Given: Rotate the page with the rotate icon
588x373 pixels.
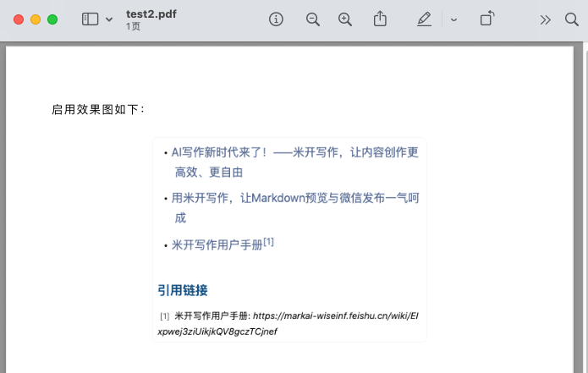Looking at the screenshot, I should point(487,19).
